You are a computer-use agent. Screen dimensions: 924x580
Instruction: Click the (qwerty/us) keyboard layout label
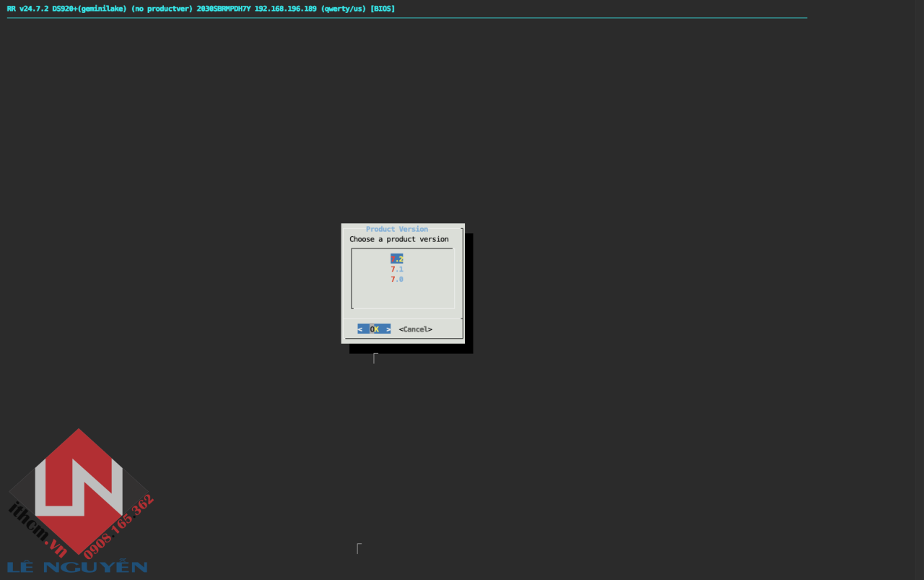[343, 9]
